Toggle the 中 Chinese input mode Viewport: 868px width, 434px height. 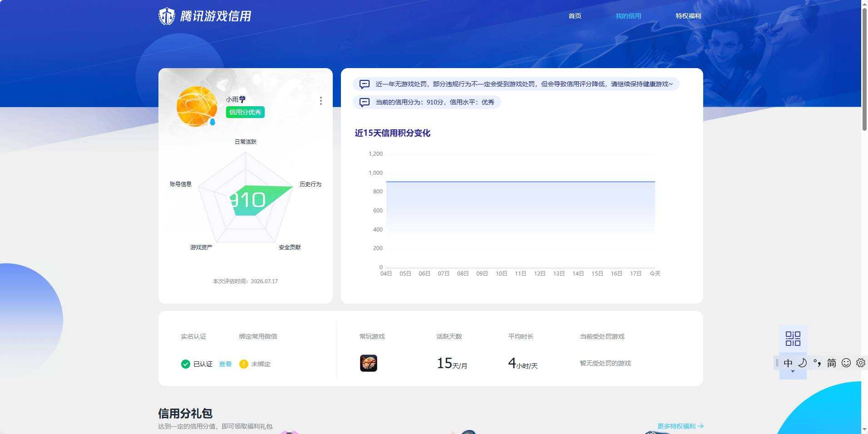788,363
